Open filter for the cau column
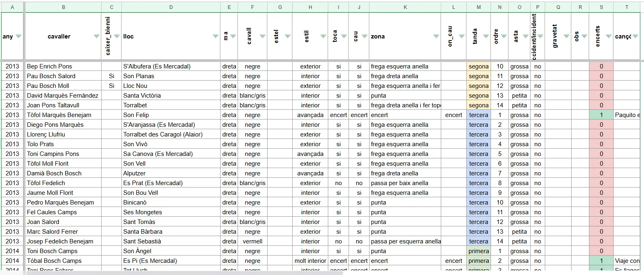 [364, 36]
